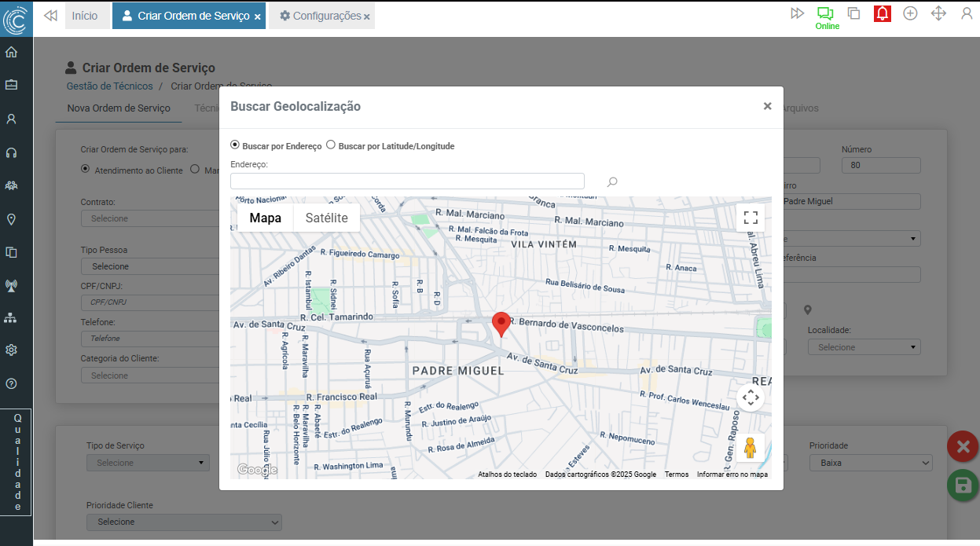Open the Prioridade Cliente dropdown
This screenshot has height=546, width=980.
(x=184, y=522)
